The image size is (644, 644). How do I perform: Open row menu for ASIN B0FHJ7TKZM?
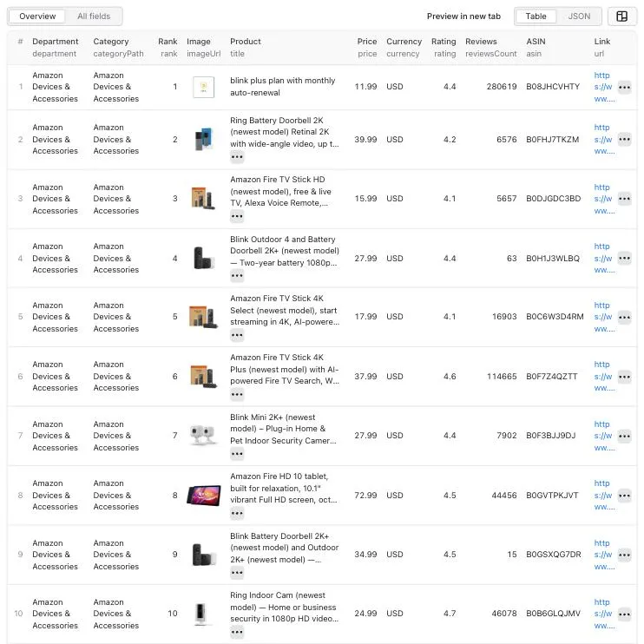pos(624,139)
